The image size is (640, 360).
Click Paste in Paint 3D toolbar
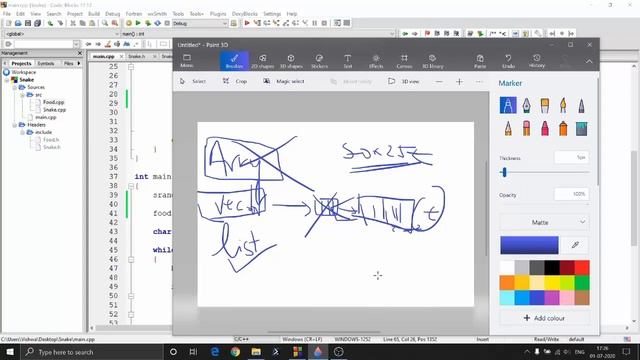(x=480, y=61)
